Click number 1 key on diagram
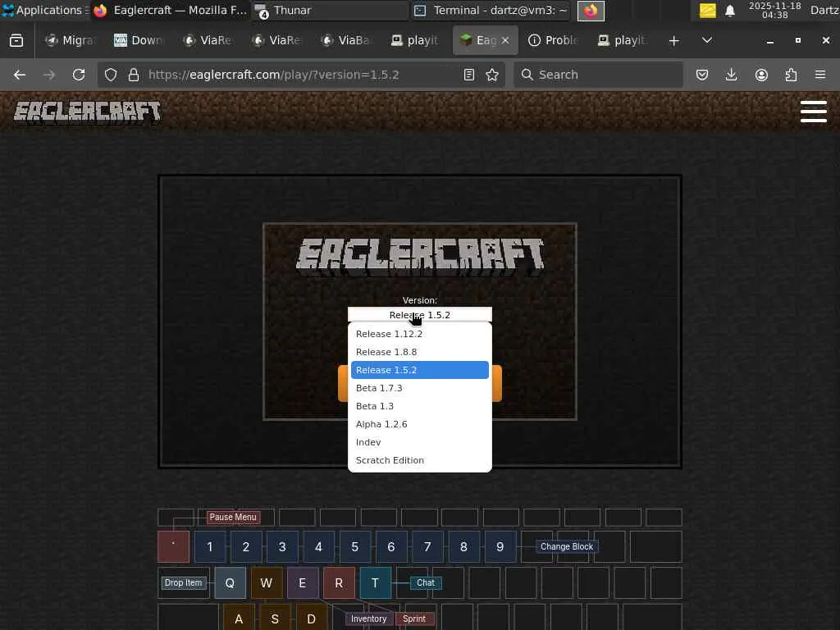840x630 pixels. coord(209,546)
